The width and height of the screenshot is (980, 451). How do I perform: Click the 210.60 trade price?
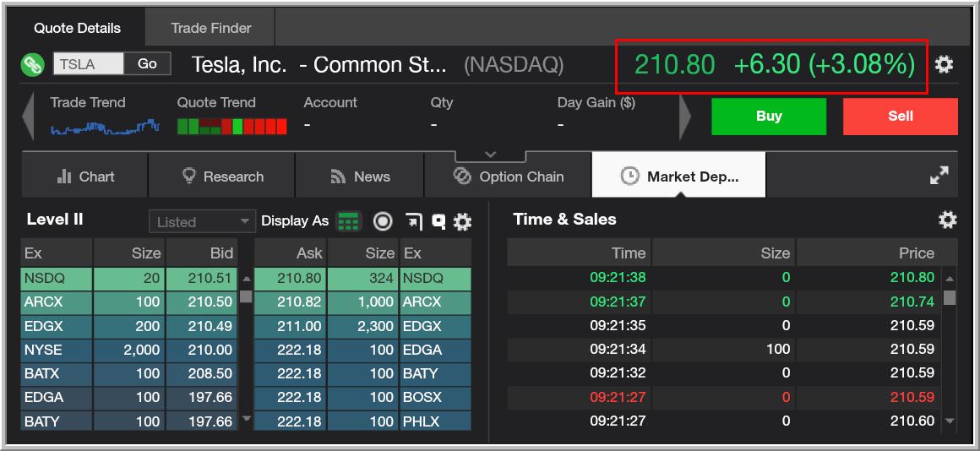click(x=912, y=421)
